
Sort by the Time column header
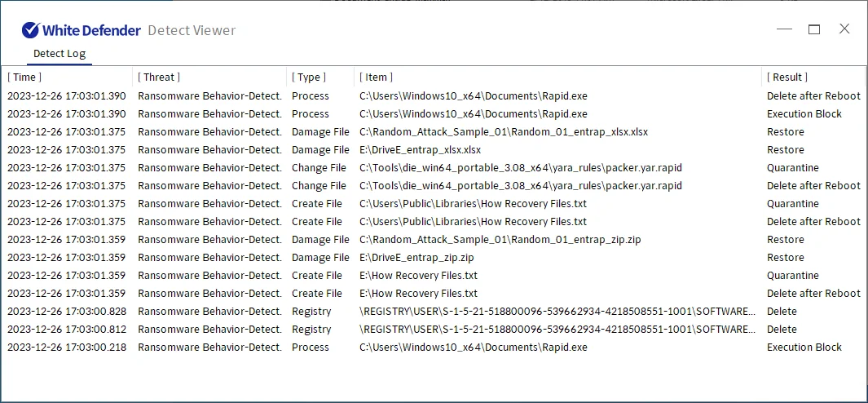(x=24, y=77)
